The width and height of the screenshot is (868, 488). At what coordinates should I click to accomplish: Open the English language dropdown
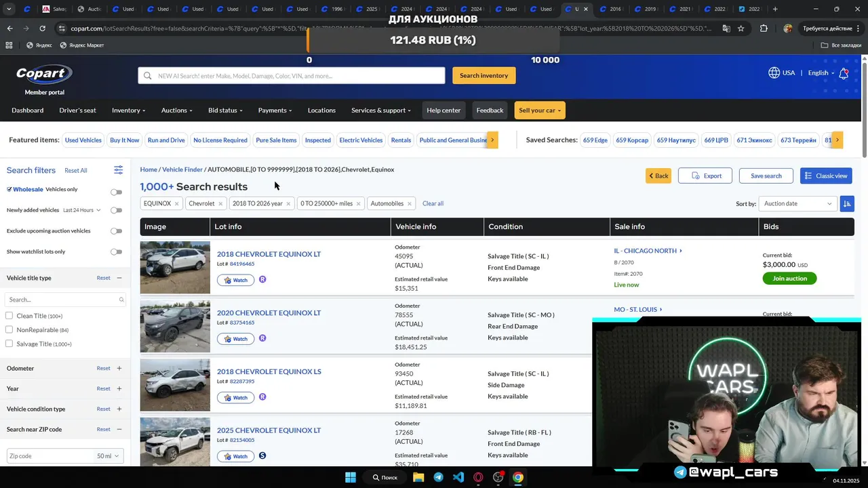tap(821, 73)
